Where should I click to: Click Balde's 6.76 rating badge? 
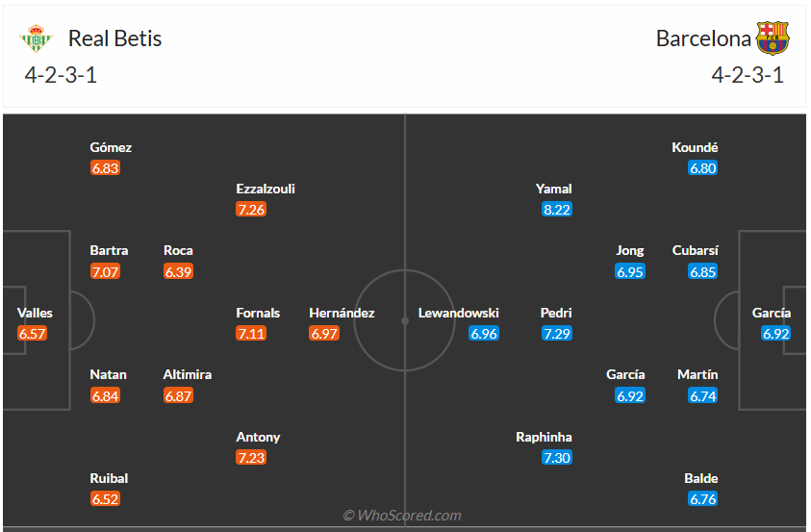coord(703,498)
